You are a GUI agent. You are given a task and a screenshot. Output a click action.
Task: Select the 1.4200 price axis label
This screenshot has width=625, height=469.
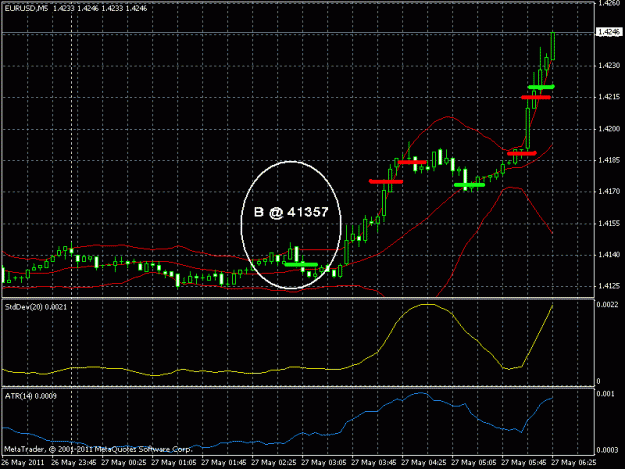tap(609, 129)
